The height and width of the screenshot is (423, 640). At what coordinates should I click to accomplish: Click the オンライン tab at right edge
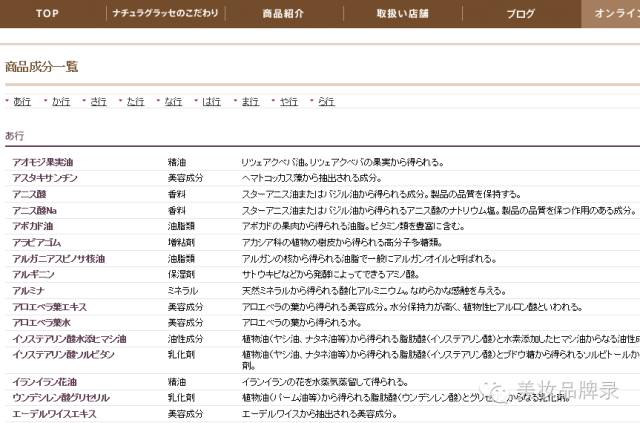tap(611, 13)
